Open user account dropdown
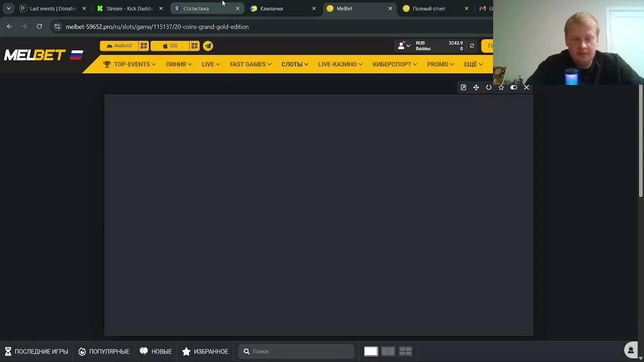Screen dimensions: 644x362 [404, 46]
